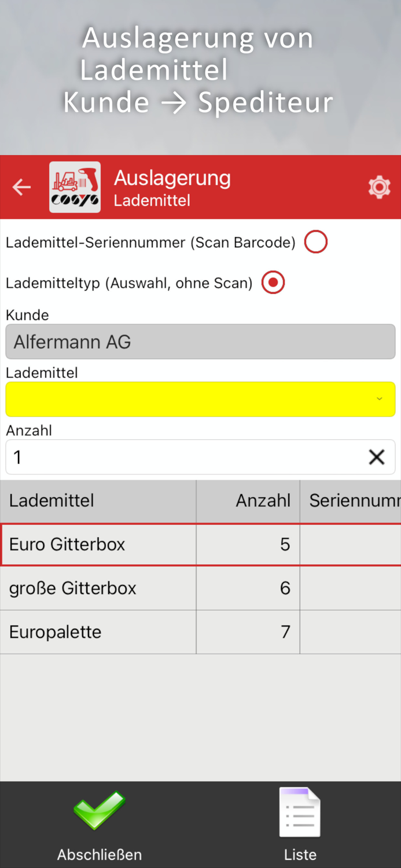Viewport: 401px width, 868px height.
Task: Select the Euro Gitterbox row
Action: [x=98, y=544]
